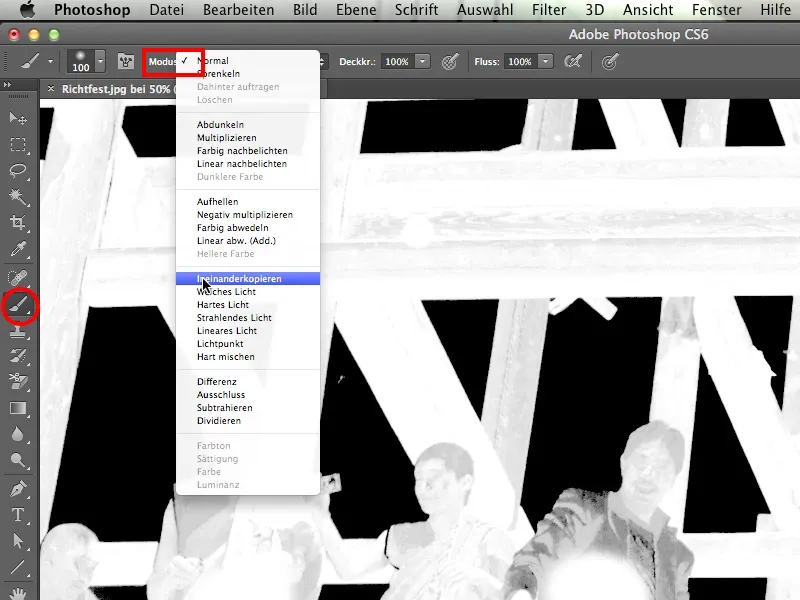This screenshot has width=800, height=600.
Task: Select the Pen tool
Action: pos(18,489)
